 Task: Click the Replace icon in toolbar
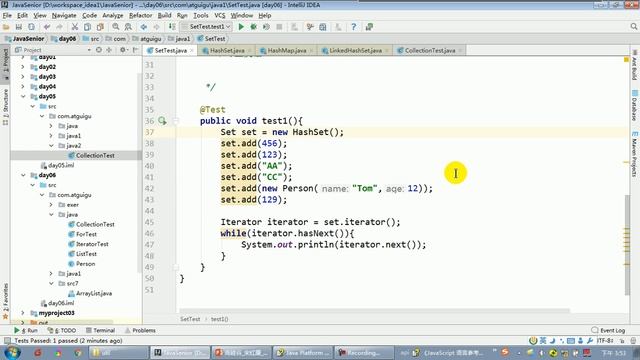(128, 27)
